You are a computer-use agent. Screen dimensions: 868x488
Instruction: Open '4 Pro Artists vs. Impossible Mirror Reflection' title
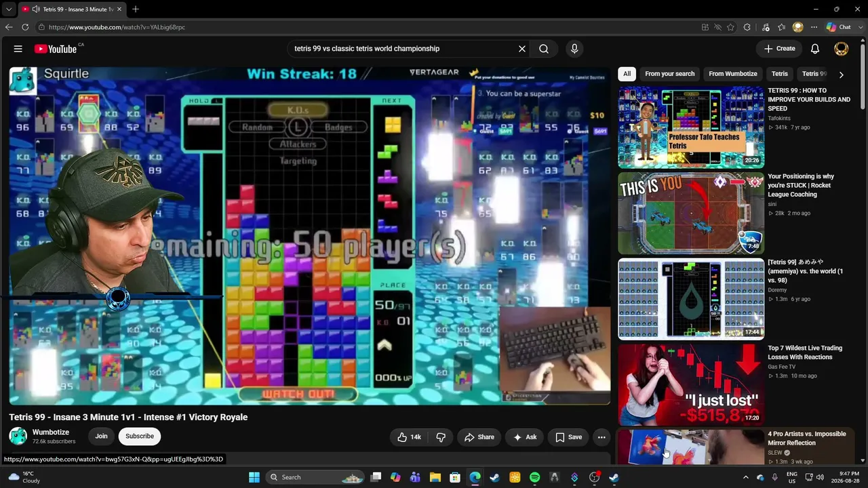tap(807, 439)
